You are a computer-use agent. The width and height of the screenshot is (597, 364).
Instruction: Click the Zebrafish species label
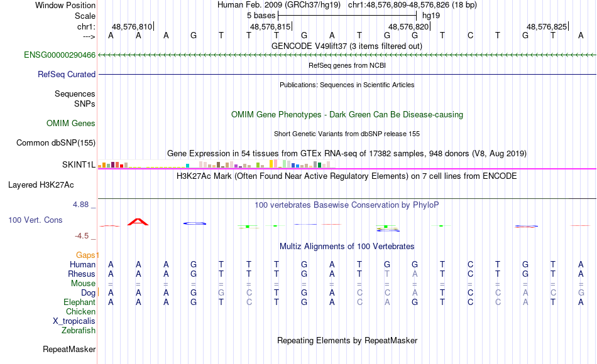point(79,331)
